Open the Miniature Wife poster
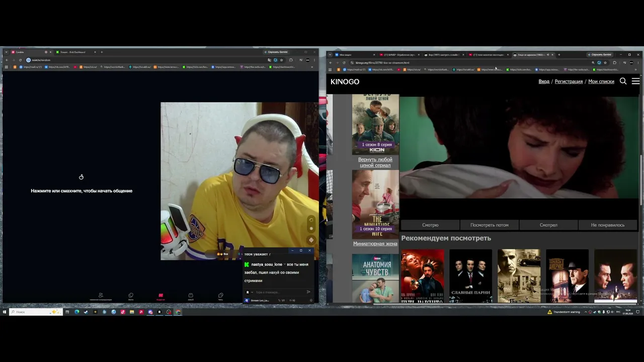644x362 pixels. point(375,204)
